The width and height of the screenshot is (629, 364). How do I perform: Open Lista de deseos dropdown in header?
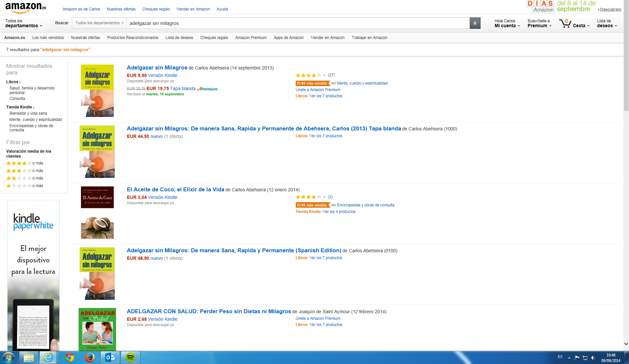pos(607,23)
